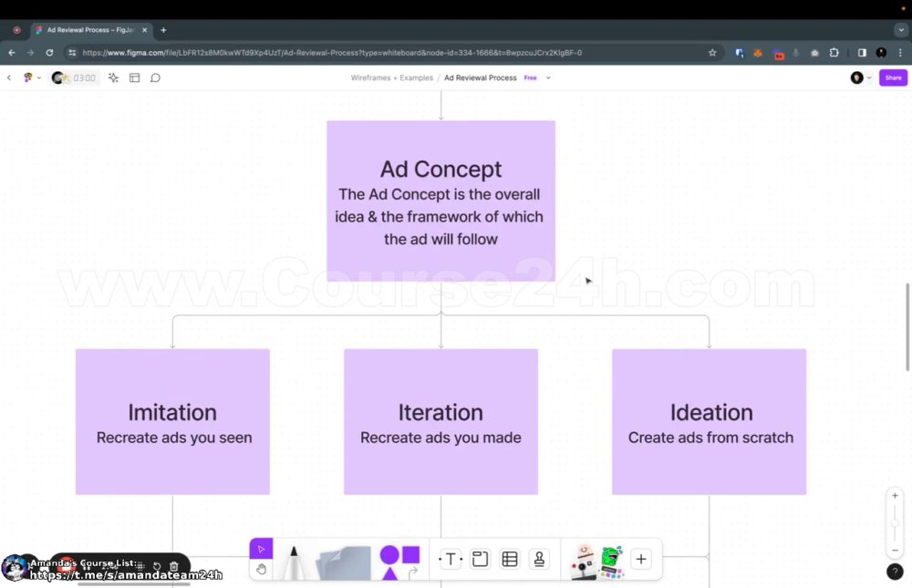912x588 pixels.
Task: Open the comment tool in top bar
Action: [x=155, y=77]
